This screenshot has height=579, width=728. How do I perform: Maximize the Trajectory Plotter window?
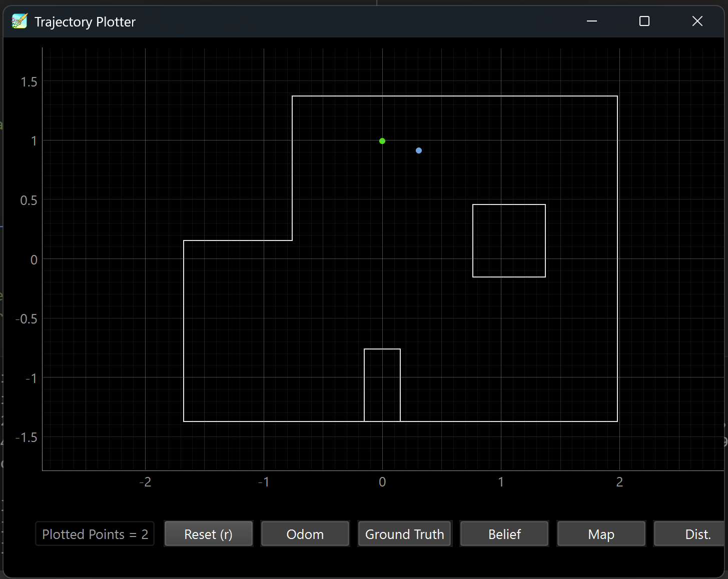point(644,21)
